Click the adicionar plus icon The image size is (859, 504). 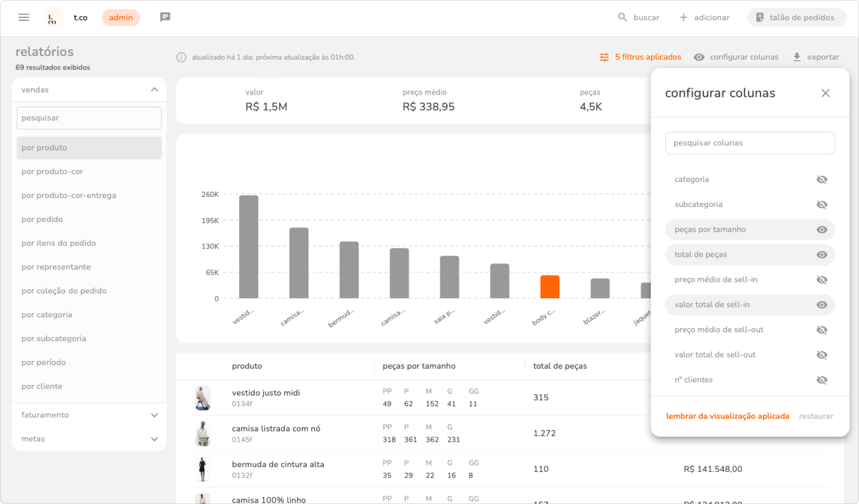tap(683, 17)
